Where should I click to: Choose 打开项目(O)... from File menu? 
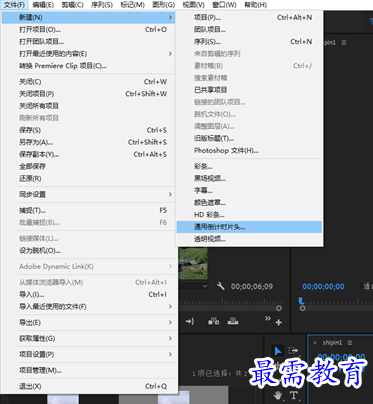pos(88,30)
